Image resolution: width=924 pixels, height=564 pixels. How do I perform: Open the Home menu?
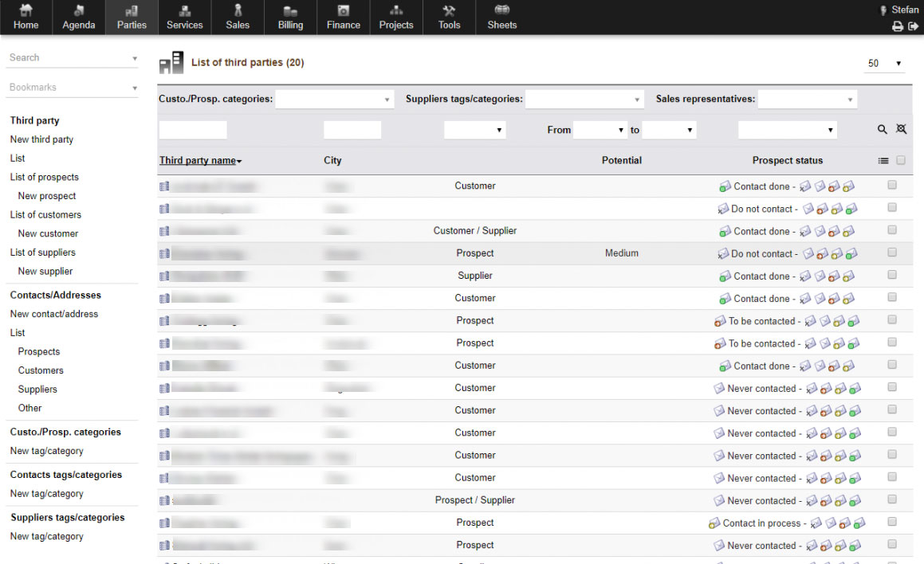(26, 17)
